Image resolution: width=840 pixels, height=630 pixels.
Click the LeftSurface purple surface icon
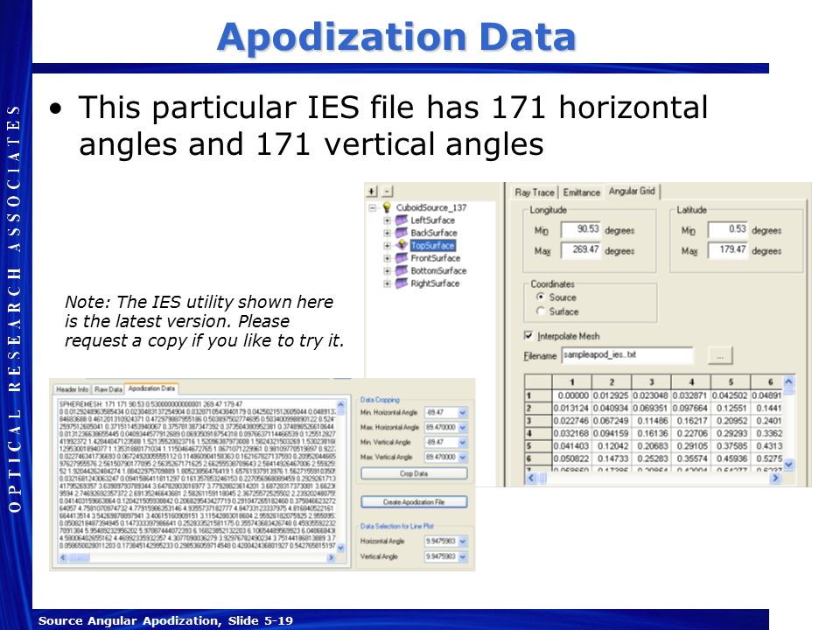point(402,220)
